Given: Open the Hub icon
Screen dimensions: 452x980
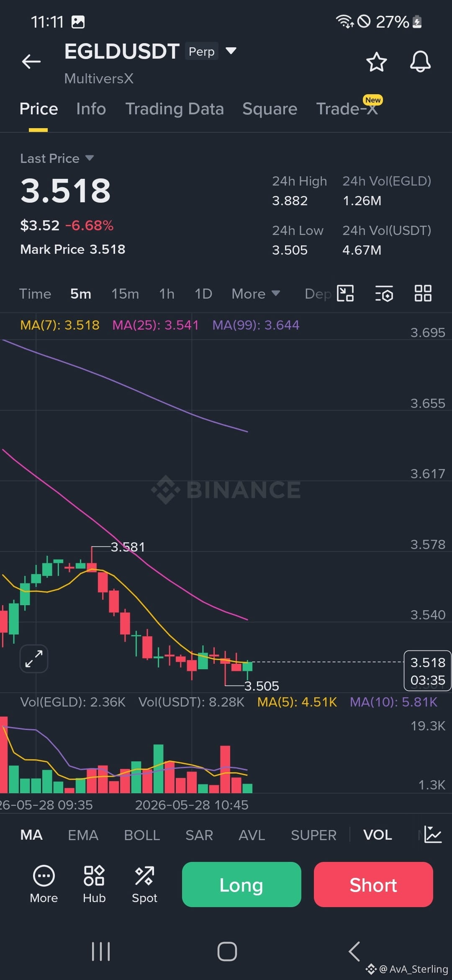Looking at the screenshot, I should [94, 884].
